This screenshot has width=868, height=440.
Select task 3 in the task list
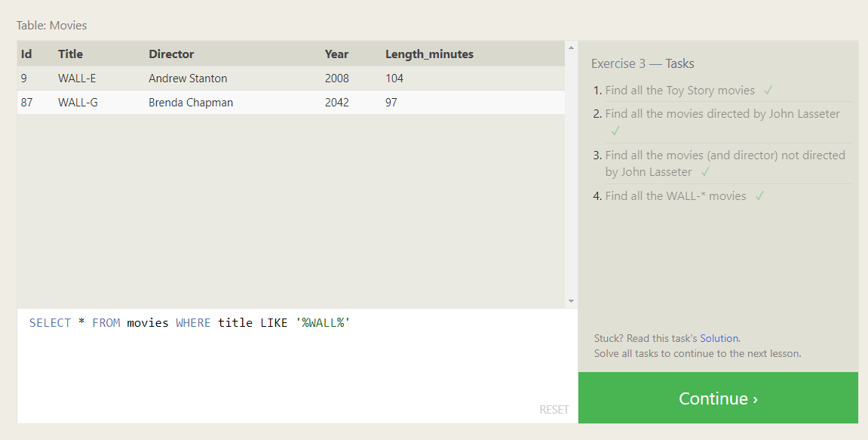pyautogui.click(x=724, y=163)
